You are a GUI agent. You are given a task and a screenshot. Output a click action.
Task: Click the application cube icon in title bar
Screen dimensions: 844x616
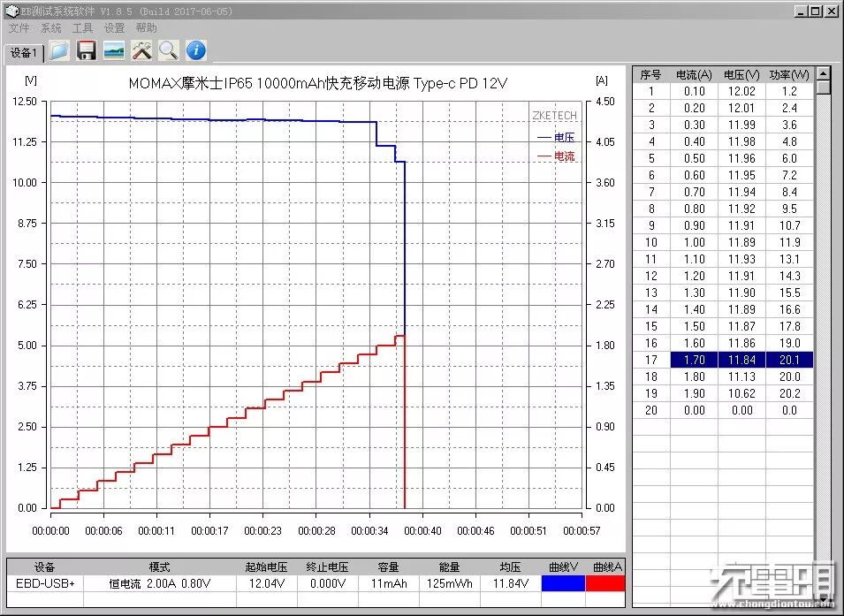coord(11,11)
